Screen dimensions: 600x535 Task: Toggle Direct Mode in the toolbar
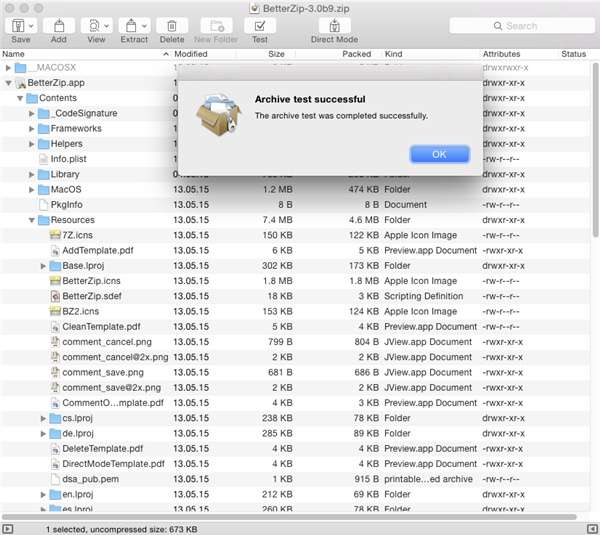[x=334, y=25]
